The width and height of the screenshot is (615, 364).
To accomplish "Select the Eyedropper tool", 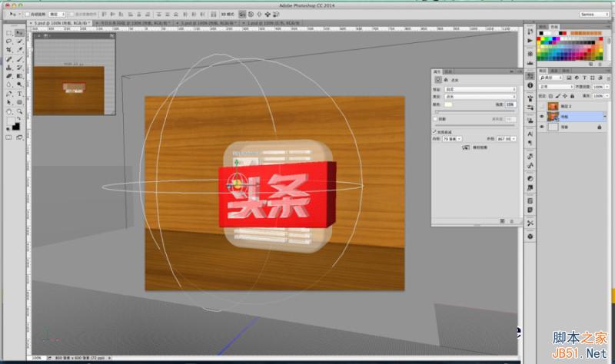I will click(x=19, y=50).
